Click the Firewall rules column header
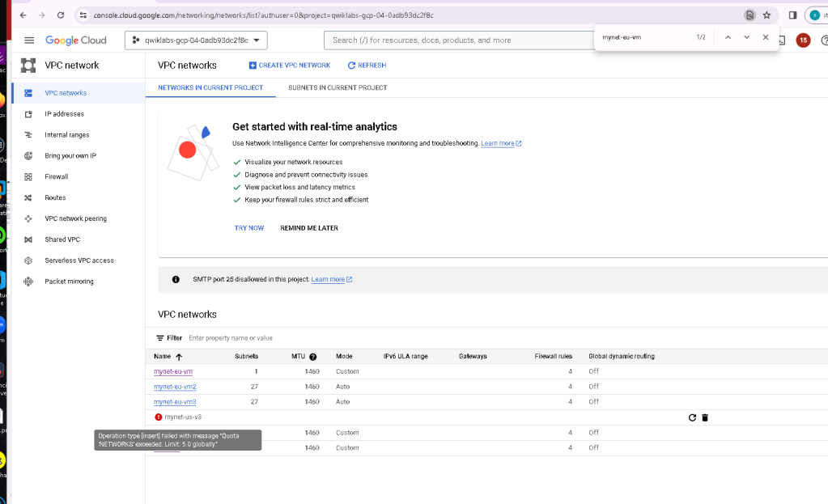This screenshot has width=828, height=504. 553,357
